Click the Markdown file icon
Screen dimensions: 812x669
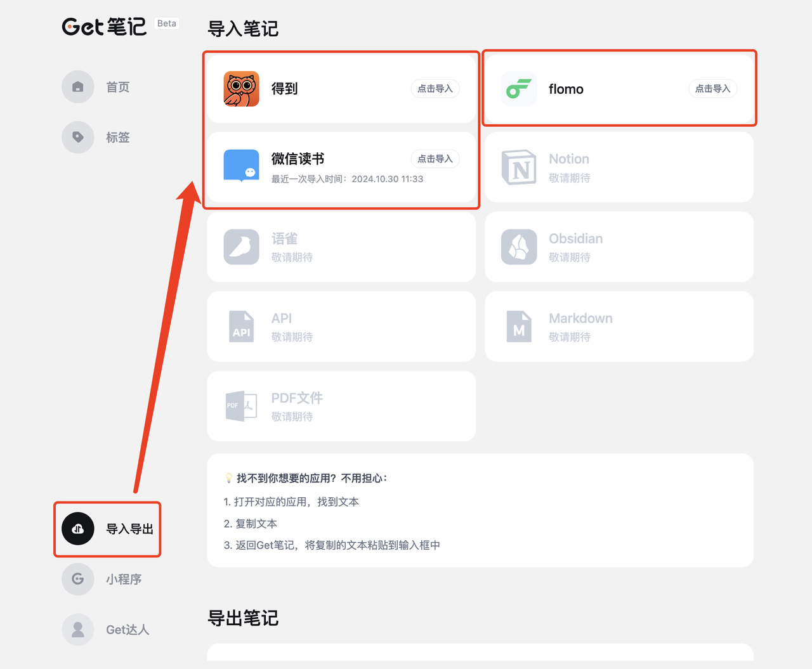point(518,327)
